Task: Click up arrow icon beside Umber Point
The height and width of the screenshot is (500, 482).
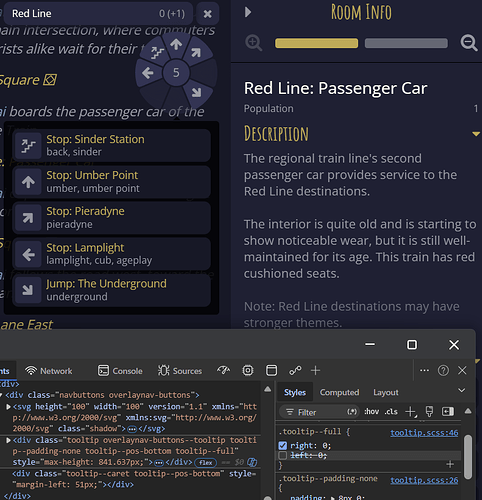Action: (28, 182)
